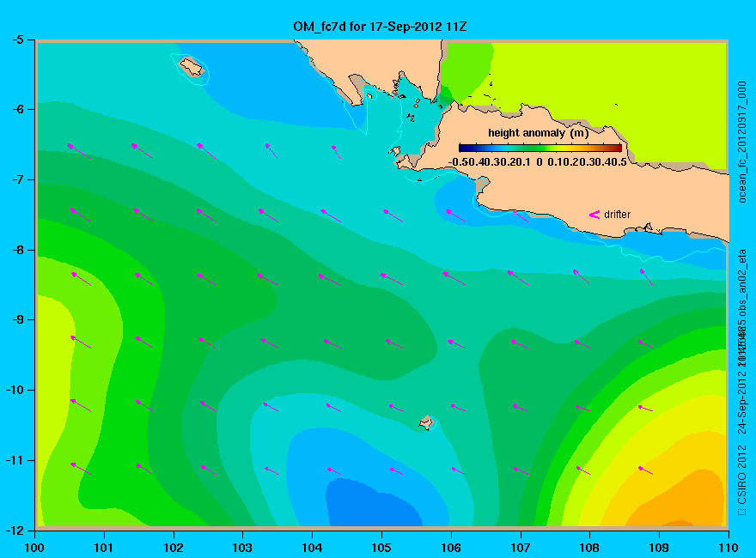Click longitude axis label 102
The height and width of the screenshot is (558, 756).
point(173,548)
